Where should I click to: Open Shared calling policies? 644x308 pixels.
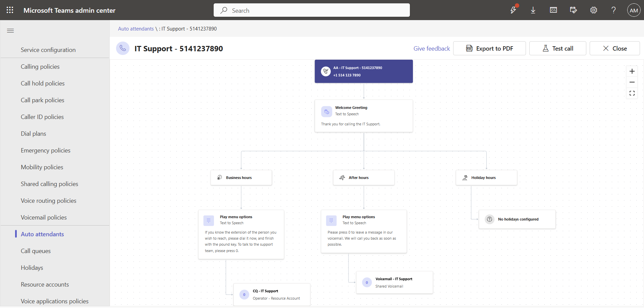[49, 184]
